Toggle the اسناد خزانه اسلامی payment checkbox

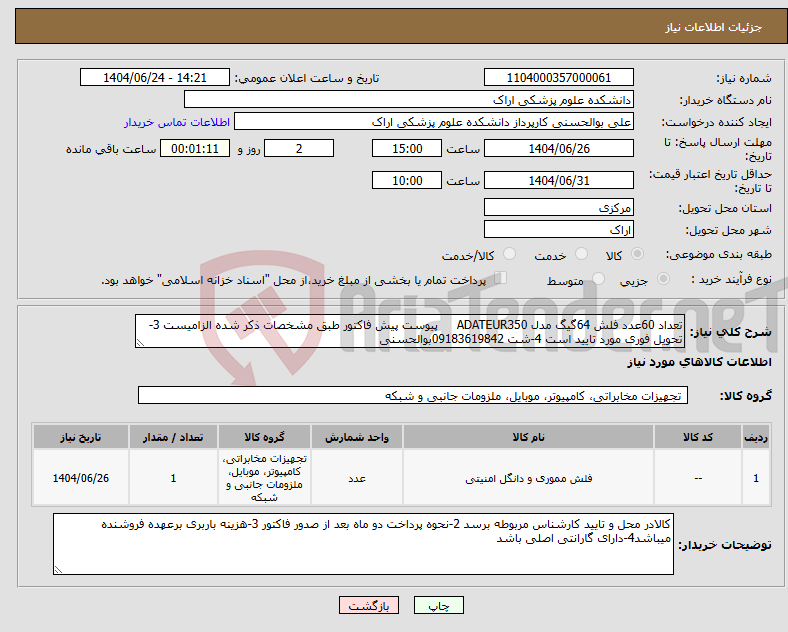click(501, 278)
